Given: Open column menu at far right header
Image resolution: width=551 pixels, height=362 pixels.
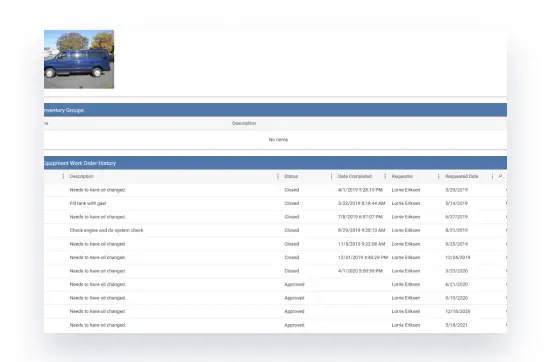Looking at the screenshot, I should point(492,176).
